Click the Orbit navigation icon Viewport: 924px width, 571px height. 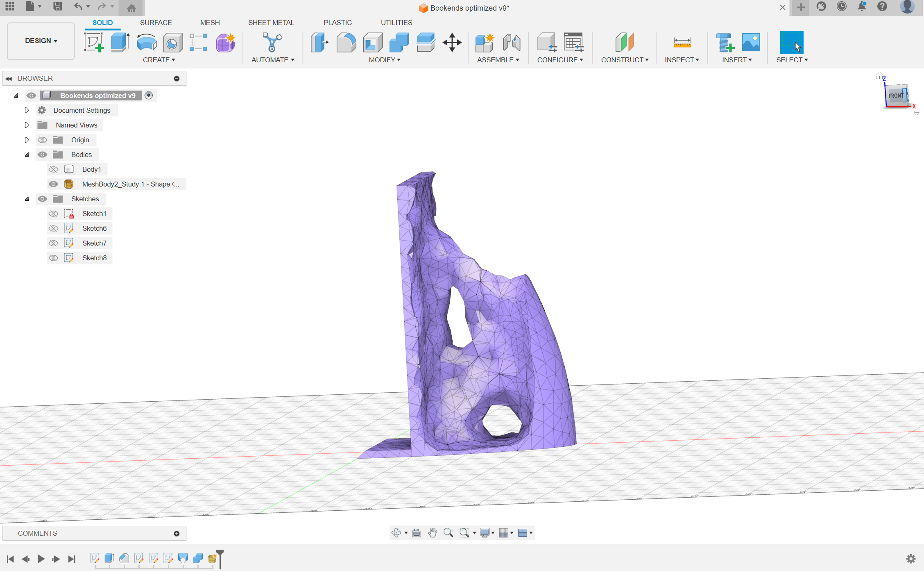[396, 532]
